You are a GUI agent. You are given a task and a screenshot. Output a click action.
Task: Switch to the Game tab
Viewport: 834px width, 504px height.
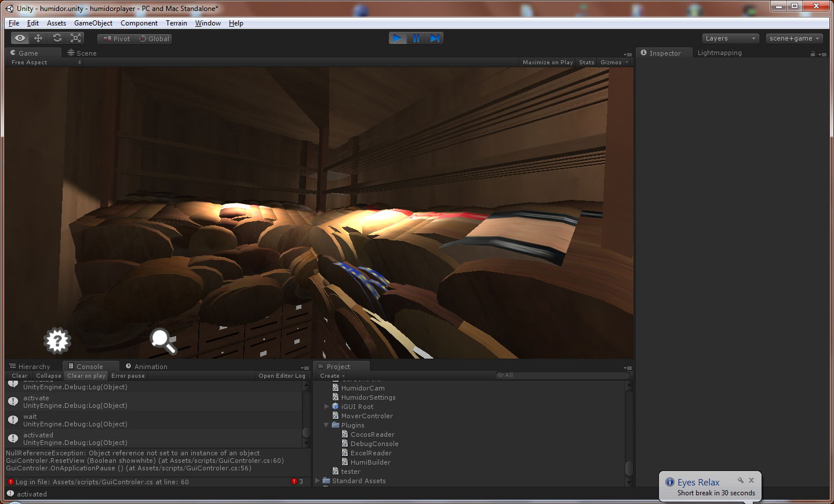click(x=33, y=53)
